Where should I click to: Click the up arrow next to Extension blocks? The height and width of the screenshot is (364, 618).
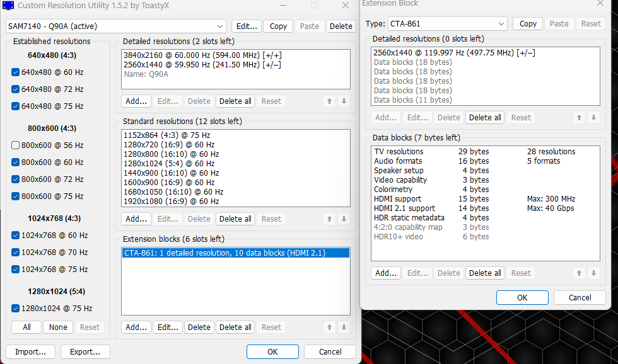329,327
